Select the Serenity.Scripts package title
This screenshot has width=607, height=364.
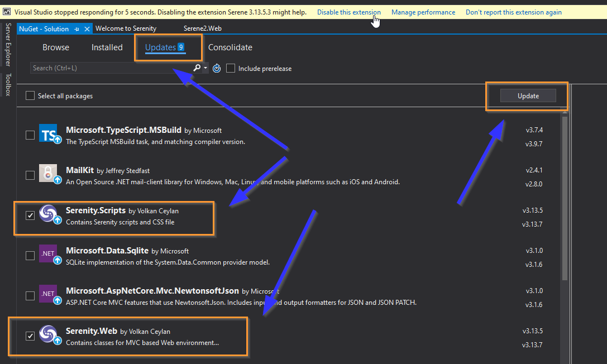click(95, 210)
